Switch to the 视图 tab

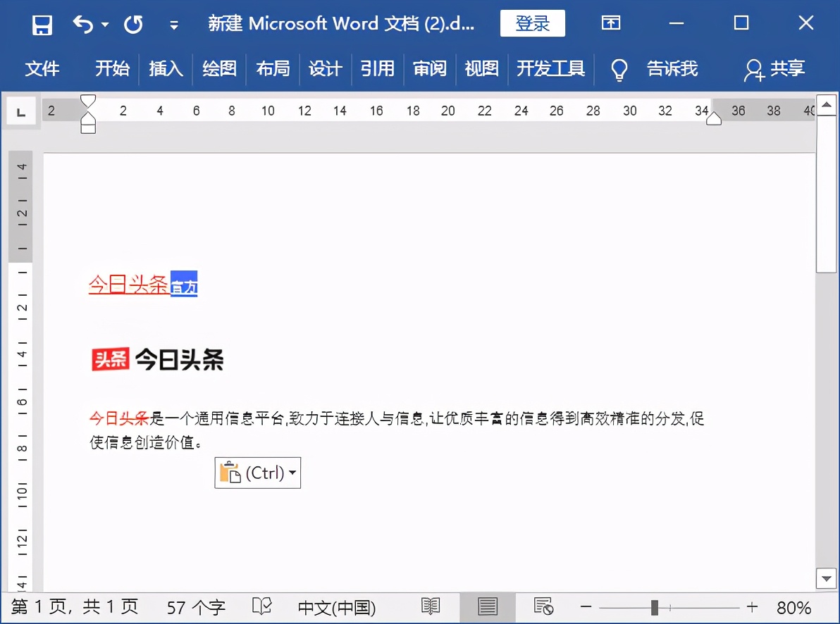pyautogui.click(x=481, y=68)
